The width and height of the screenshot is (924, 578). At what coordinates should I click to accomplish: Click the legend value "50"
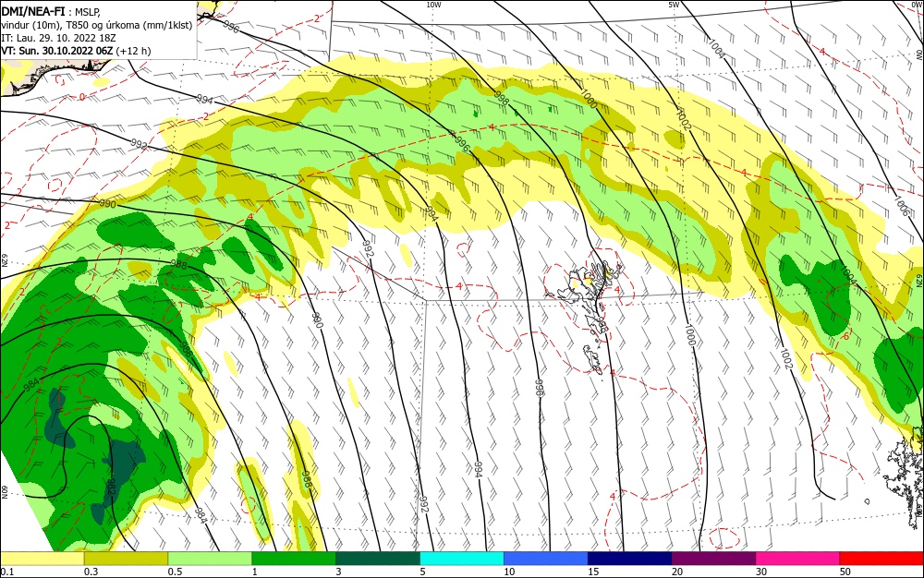click(845, 572)
